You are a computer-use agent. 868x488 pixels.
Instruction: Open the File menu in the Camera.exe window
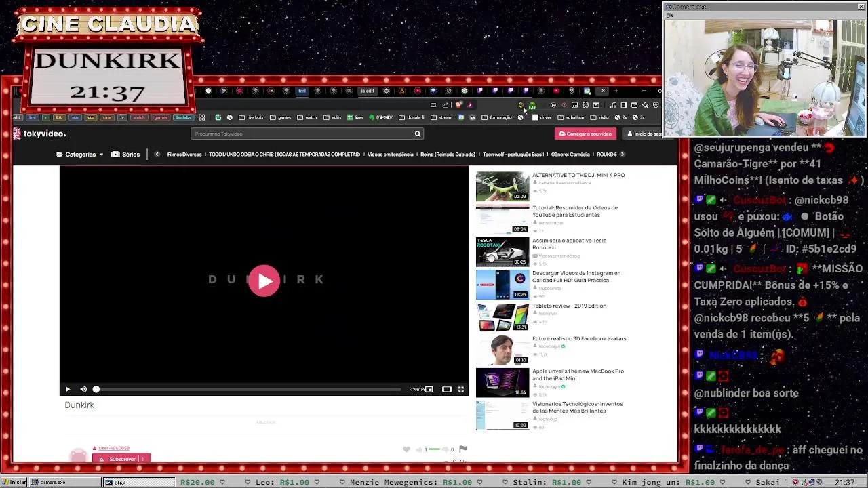(x=670, y=15)
